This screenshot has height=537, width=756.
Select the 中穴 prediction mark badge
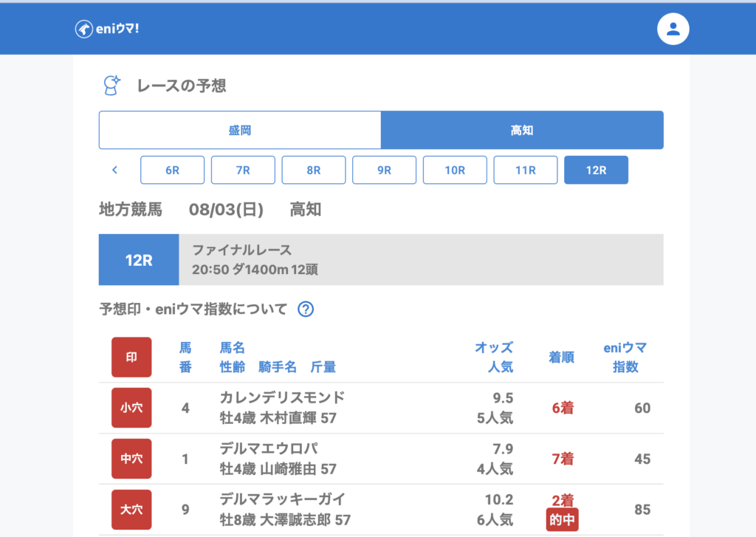[131, 459]
